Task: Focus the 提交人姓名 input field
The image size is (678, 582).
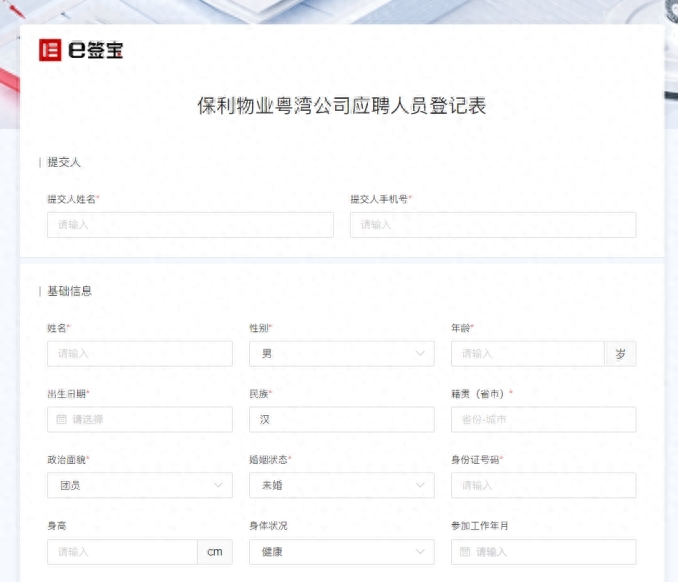Action: 190,225
